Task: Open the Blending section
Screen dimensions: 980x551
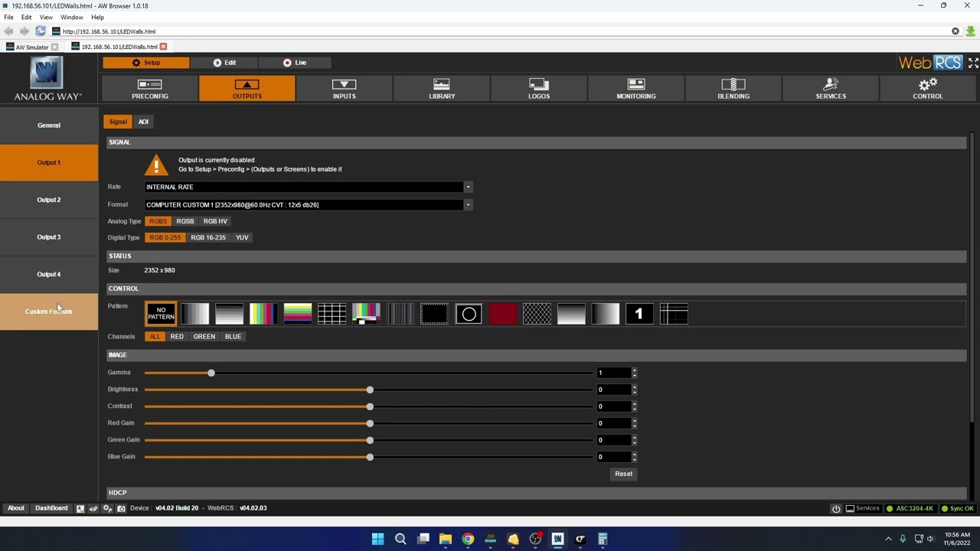Action: coord(733,88)
